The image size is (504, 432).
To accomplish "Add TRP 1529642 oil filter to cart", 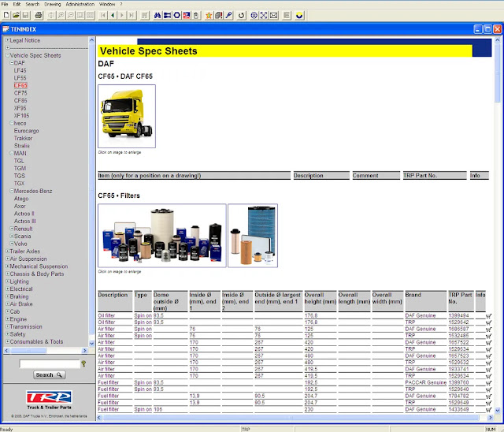I will tap(488, 323).
